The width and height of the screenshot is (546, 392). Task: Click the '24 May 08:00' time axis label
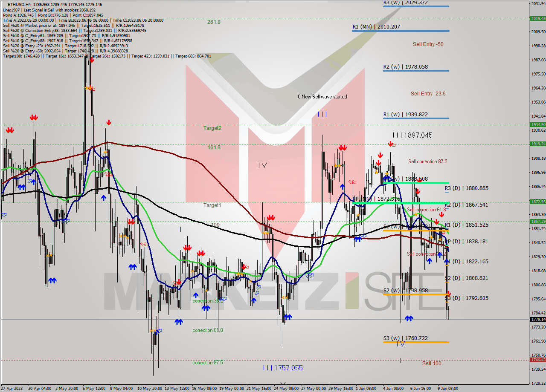(286, 389)
